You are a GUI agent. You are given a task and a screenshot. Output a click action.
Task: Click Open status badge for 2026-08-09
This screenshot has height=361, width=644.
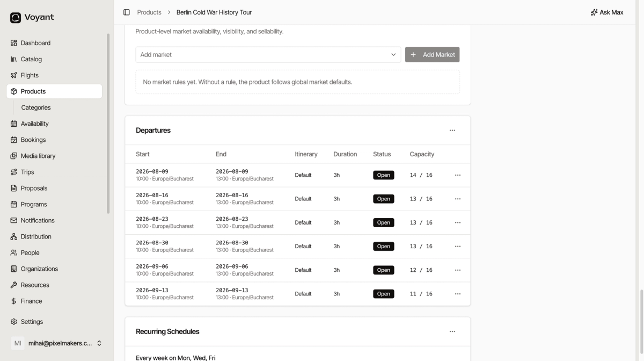point(384,175)
